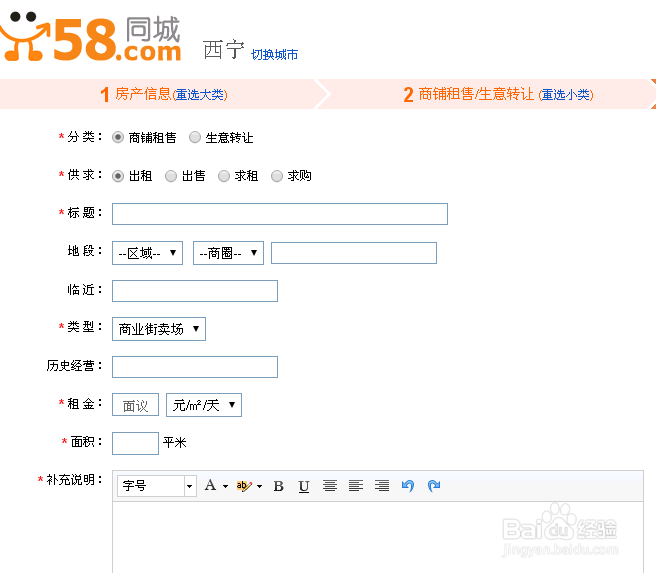656x573 pixels.
Task: Left align text in editor
Action: click(356, 486)
